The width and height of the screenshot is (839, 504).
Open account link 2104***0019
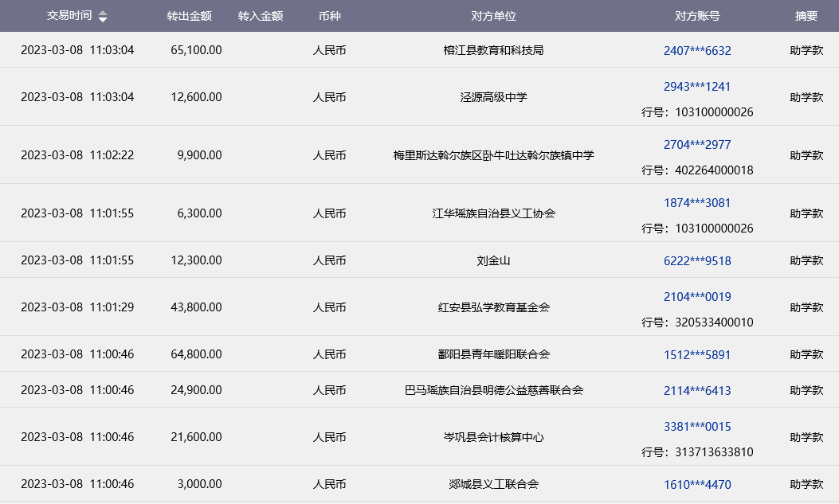(697, 296)
